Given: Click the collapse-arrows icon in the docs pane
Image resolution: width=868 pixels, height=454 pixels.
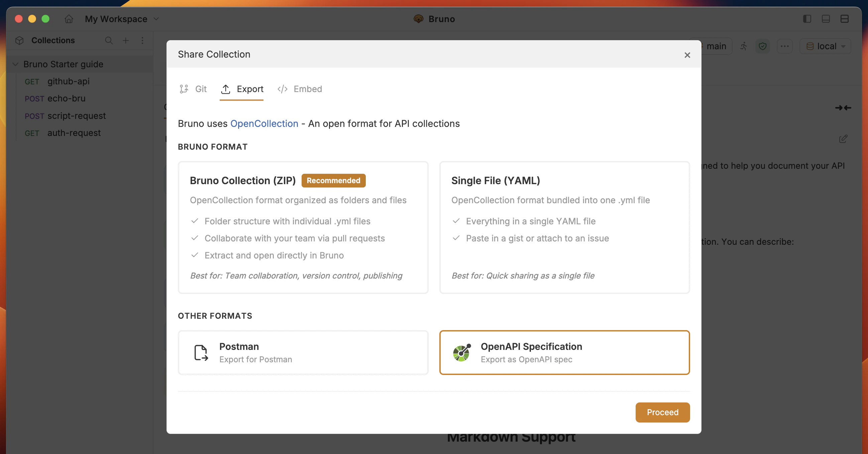Looking at the screenshot, I should [x=843, y=108].
